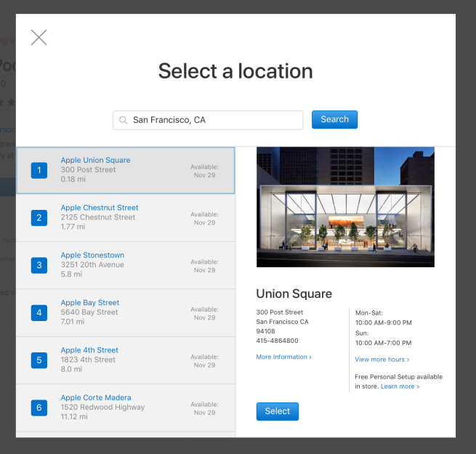476x454 pixels.
Task: Click number 4 badge for Bay Street
Action: point(39,312)
